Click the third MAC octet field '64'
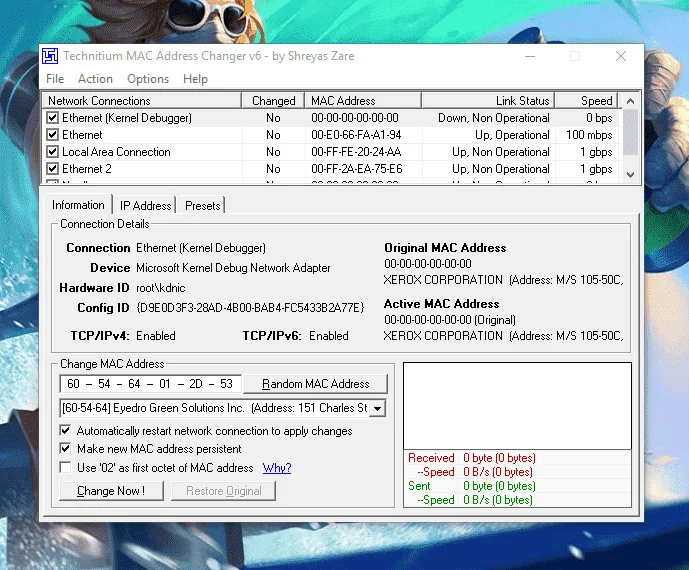Screen dimensions: 689x570 click(x=134, y=384)
